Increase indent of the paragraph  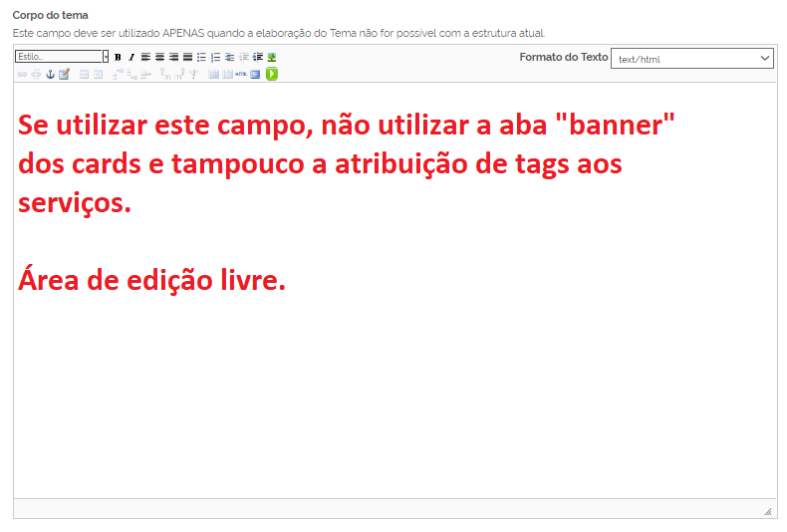[257, 57]
